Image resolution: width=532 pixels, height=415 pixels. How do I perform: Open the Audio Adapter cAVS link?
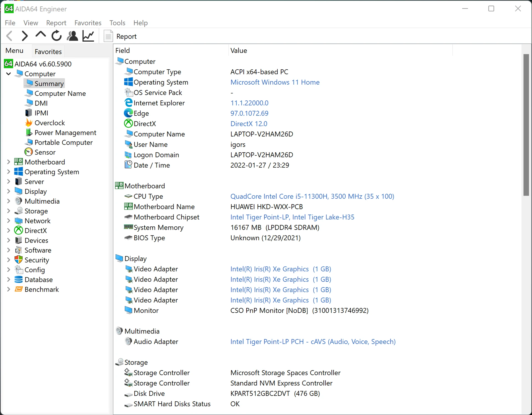[x=313, y=342]
